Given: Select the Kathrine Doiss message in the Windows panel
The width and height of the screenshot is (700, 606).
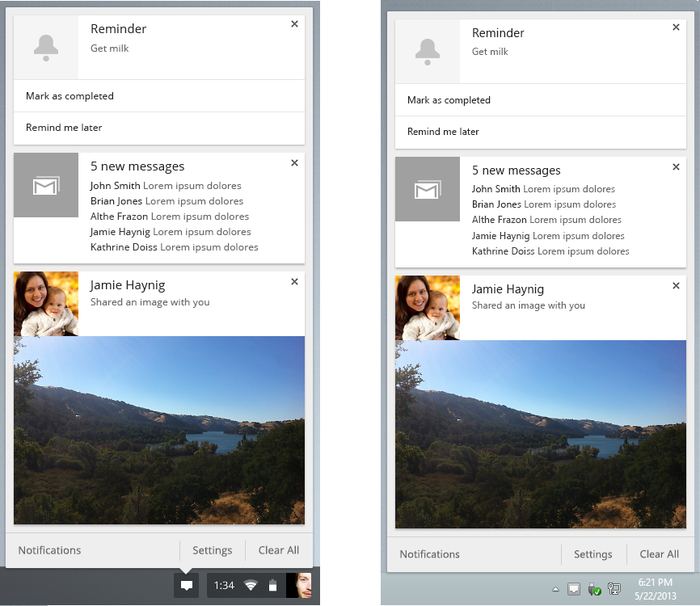Looking at the screenshot, I should pos(550,251).
